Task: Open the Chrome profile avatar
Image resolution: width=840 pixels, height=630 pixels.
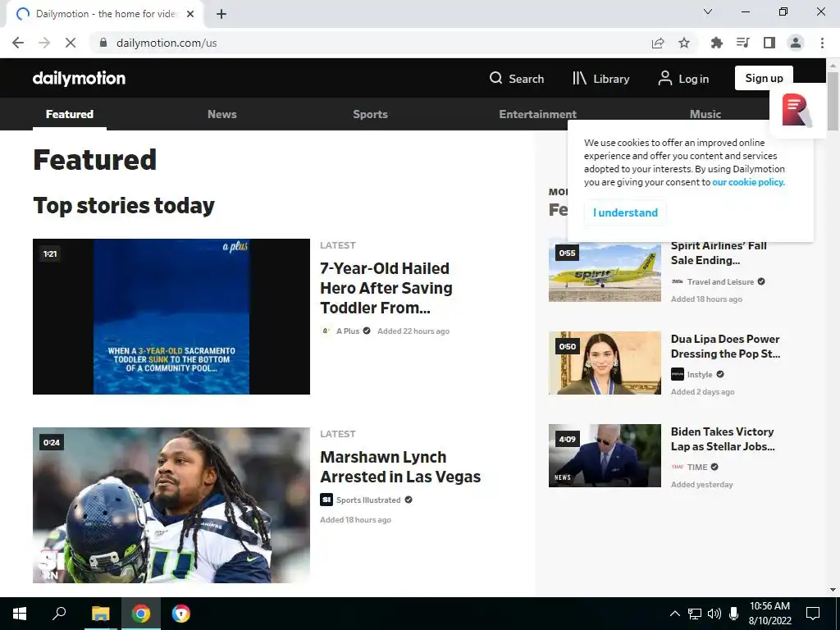Action: click(x=796, y=43)
